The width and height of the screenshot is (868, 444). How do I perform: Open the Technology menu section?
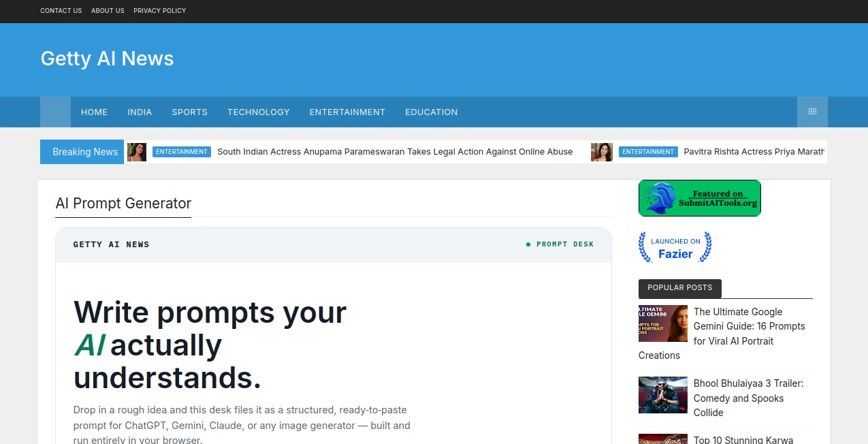pyautogui.click(x=259, y=112)
